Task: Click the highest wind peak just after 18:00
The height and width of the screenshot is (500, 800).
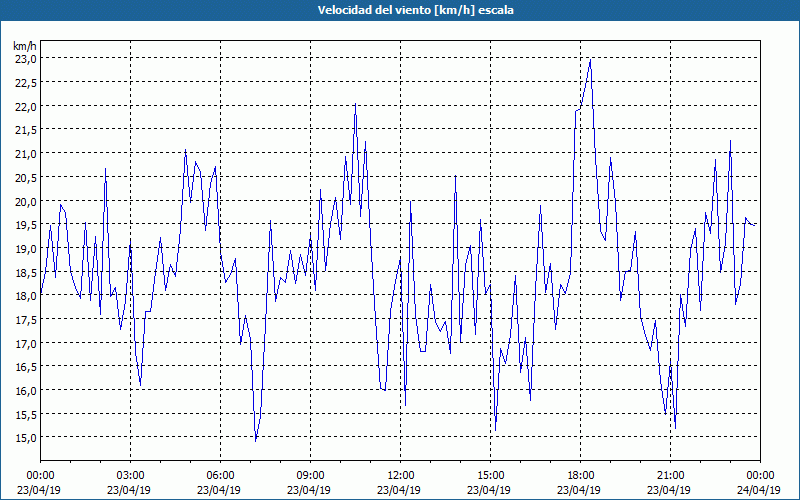Action: [590, 60]
